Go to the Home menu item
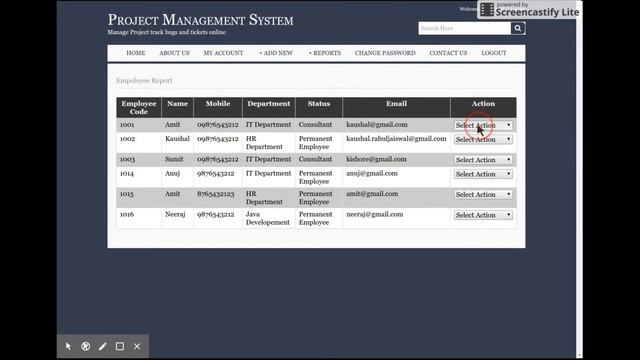The width and height of the screenshot is (640, 360). [x=136, y=53]
